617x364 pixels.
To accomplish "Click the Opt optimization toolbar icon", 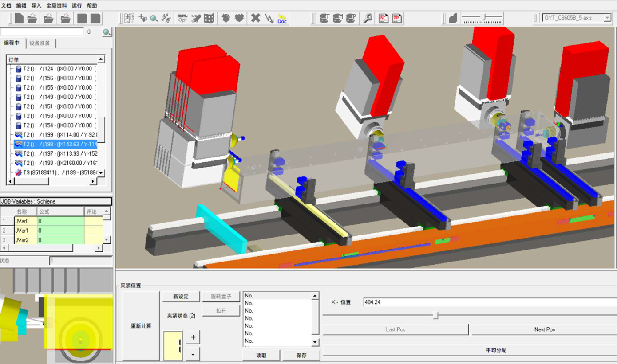I will coord(182,18).
